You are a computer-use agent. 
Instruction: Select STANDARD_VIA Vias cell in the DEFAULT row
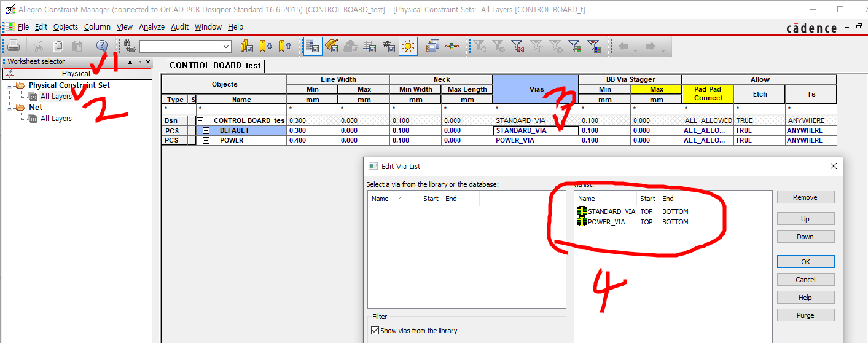point(536,130)
